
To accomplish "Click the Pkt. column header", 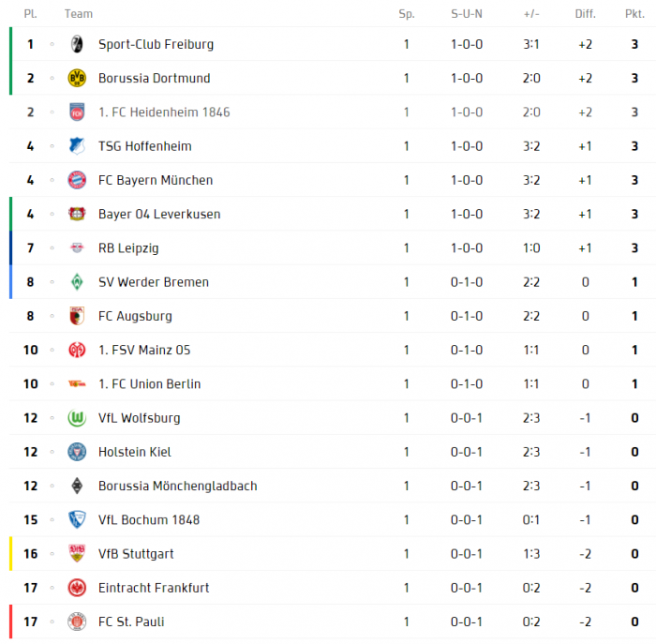I will [x=634, y=14].
